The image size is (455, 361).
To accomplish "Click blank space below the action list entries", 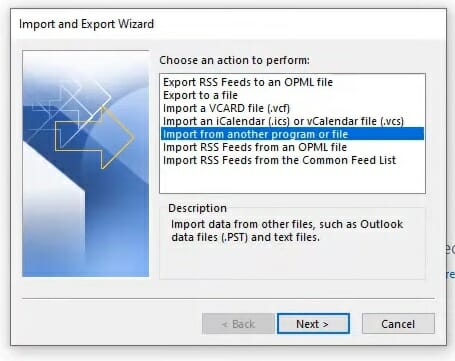I will (x=292, y=180).
